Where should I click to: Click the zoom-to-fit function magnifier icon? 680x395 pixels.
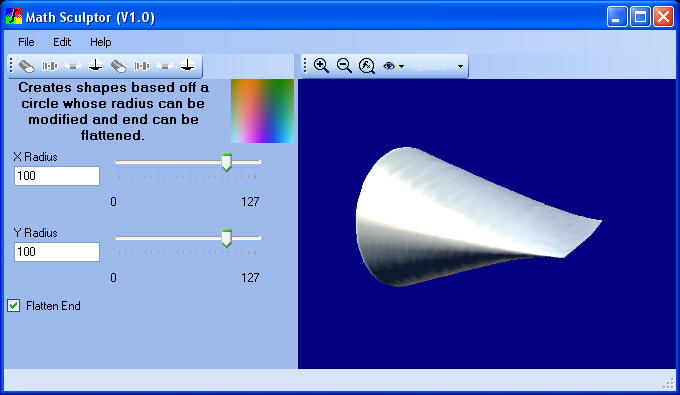(x=367, y=66)
